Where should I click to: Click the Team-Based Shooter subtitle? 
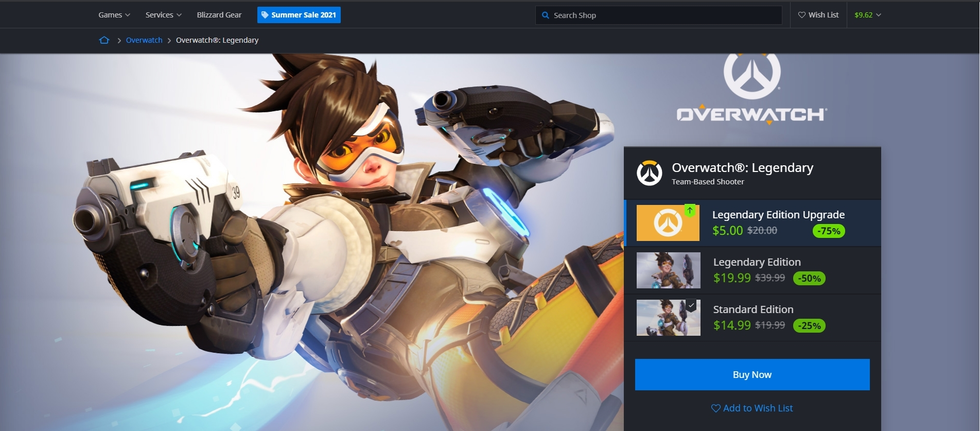pyautogui.click(x=708, y=182)
